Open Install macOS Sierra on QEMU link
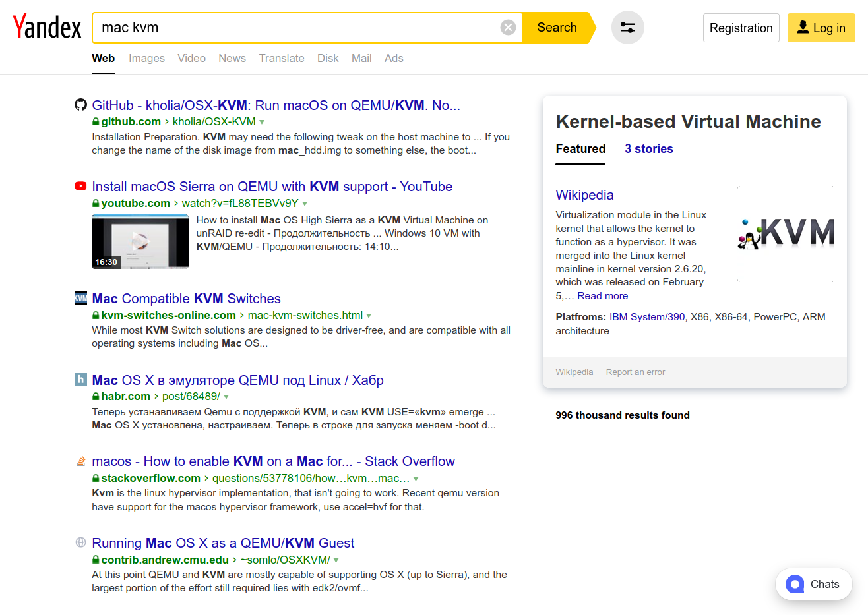Viewport: 868px width, 615px height. (x=272, y=187)
